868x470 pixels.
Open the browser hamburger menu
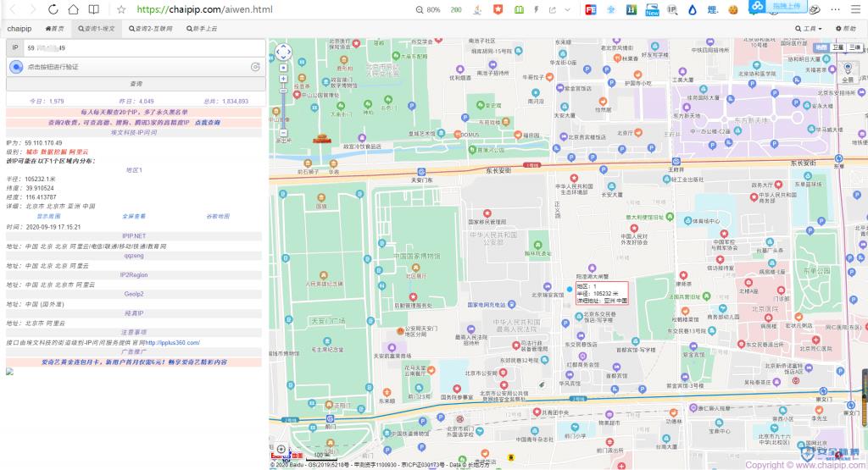point(856,9)
